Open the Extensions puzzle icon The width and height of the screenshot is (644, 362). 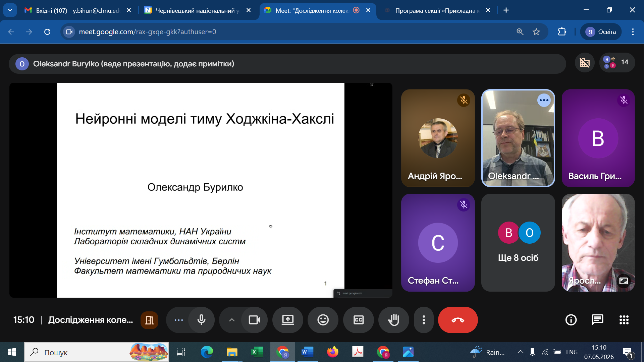(562, 32)
